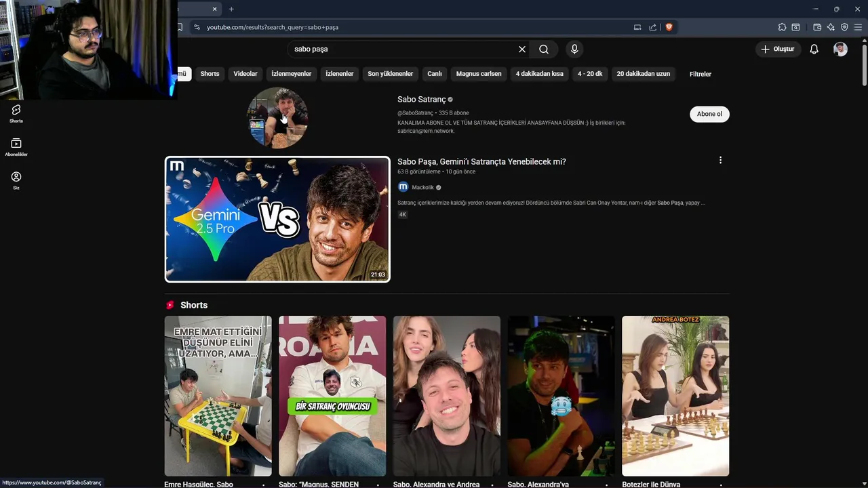This screenshot has width=868, height=488.
Task: Open the Short with freezing face emoji
Action: tap(561, 396)
